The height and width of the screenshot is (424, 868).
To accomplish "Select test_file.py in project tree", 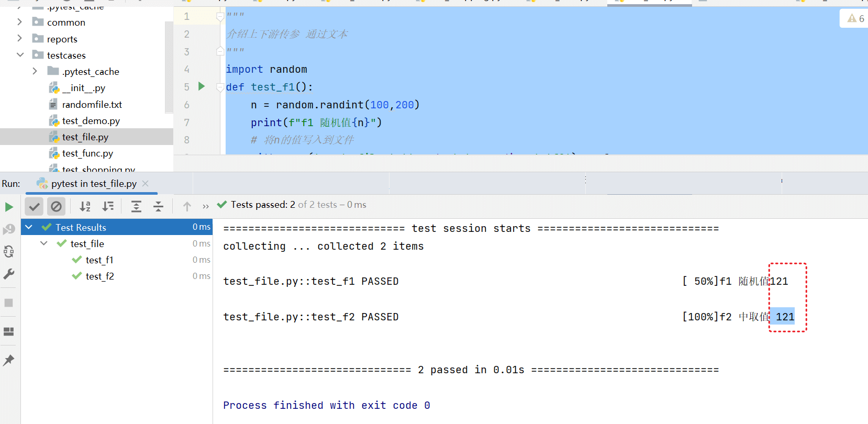I will [x=86, y=137].
